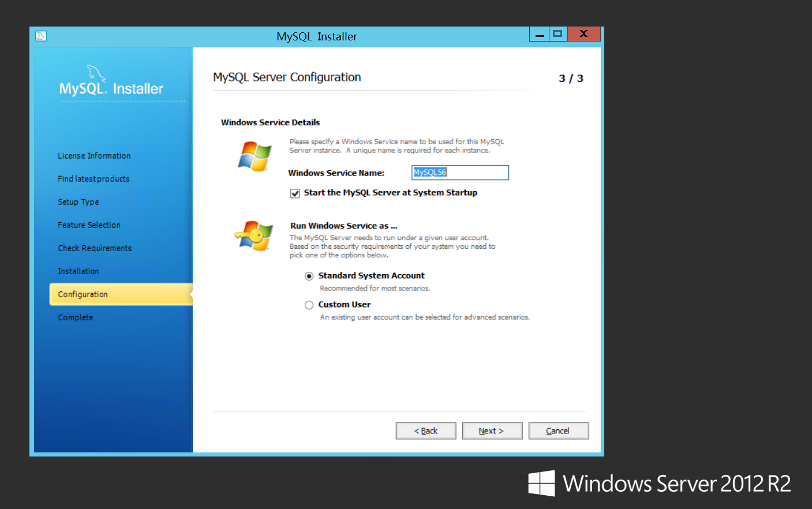Open the Check Requirements step
Screen dimensions: 812x509
point(95,248)
